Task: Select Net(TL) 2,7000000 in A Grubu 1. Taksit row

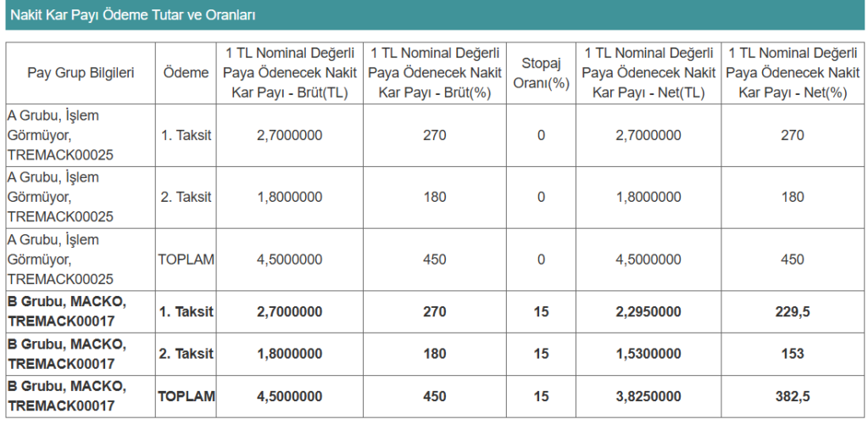Action: click(648, 135)
